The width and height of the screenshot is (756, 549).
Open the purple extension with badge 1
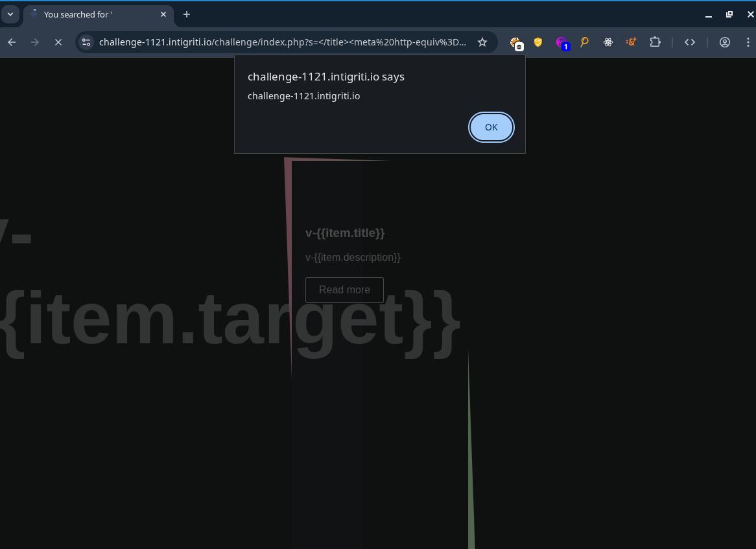click(561, 42)
